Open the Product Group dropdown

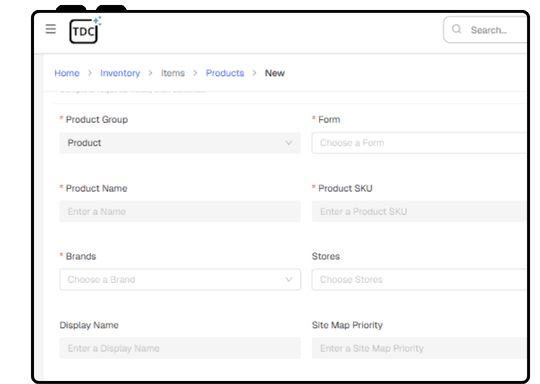pyautogui.click(x=180, y=143)
